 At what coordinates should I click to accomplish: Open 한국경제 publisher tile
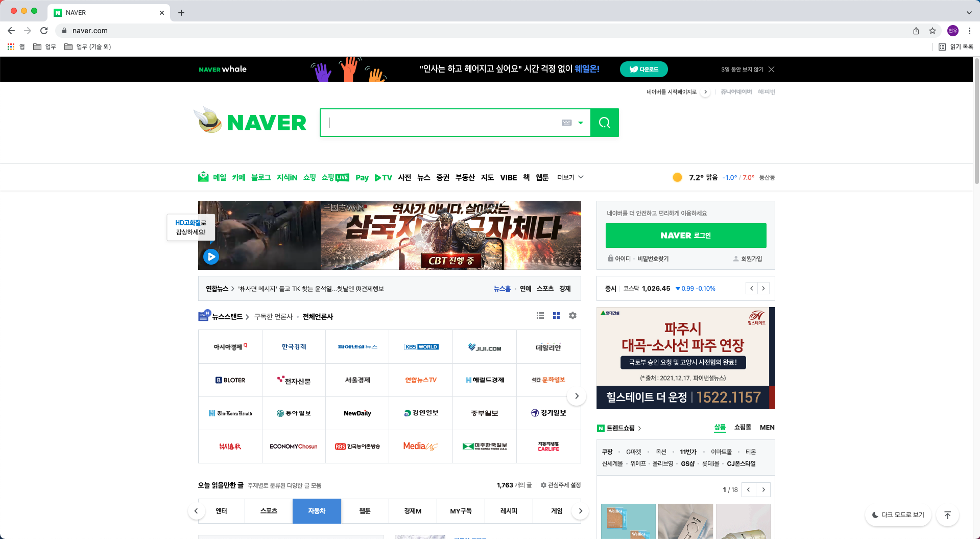(294, 347)
